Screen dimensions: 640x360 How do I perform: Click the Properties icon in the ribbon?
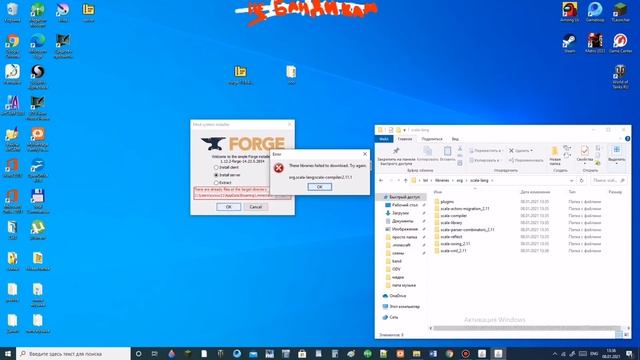point(584,151)
